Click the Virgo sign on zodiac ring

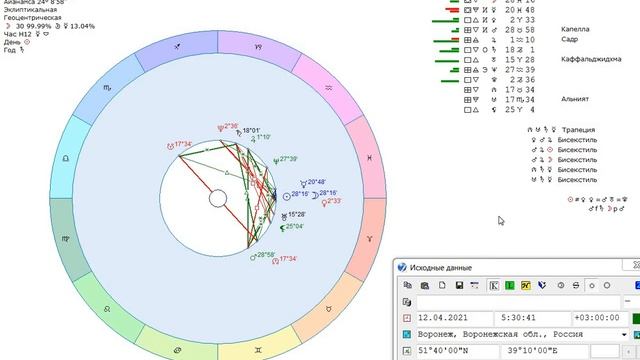[x=66, y=239]
